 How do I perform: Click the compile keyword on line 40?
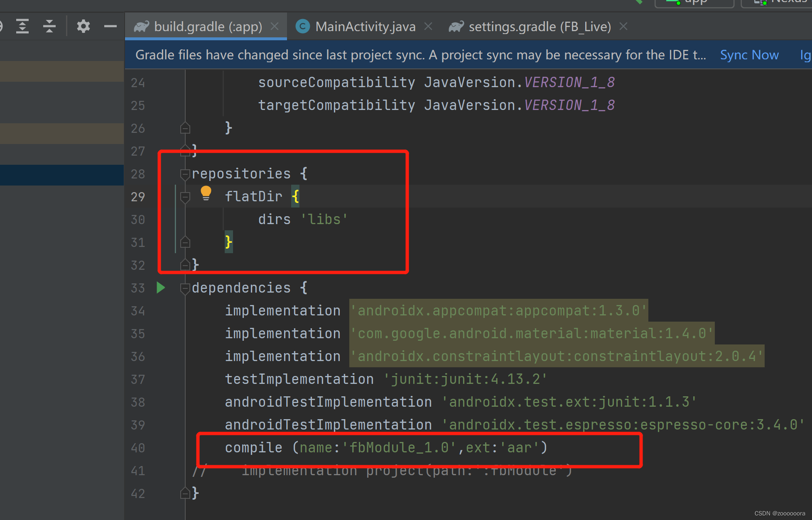point(254,447)
